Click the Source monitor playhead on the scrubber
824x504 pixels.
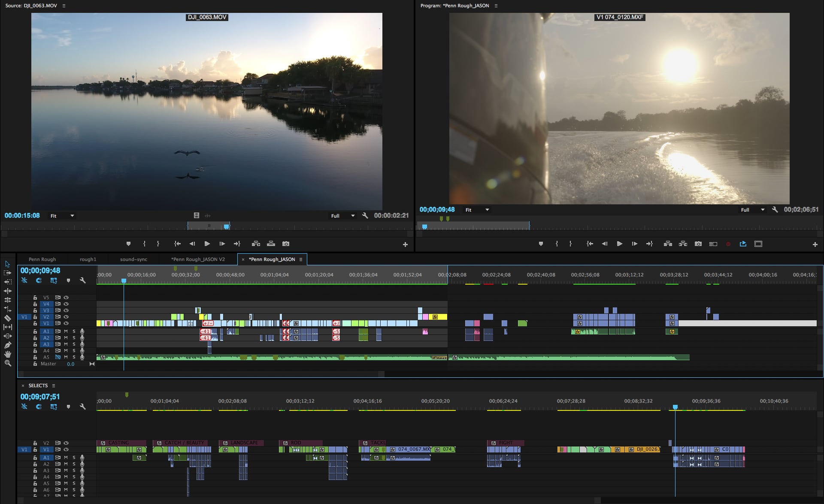pos(227,226)
